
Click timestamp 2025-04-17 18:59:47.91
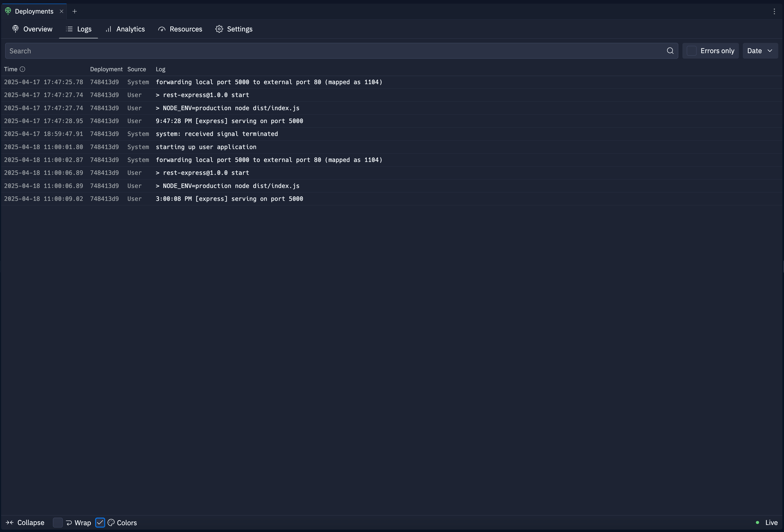pos(43,134)
